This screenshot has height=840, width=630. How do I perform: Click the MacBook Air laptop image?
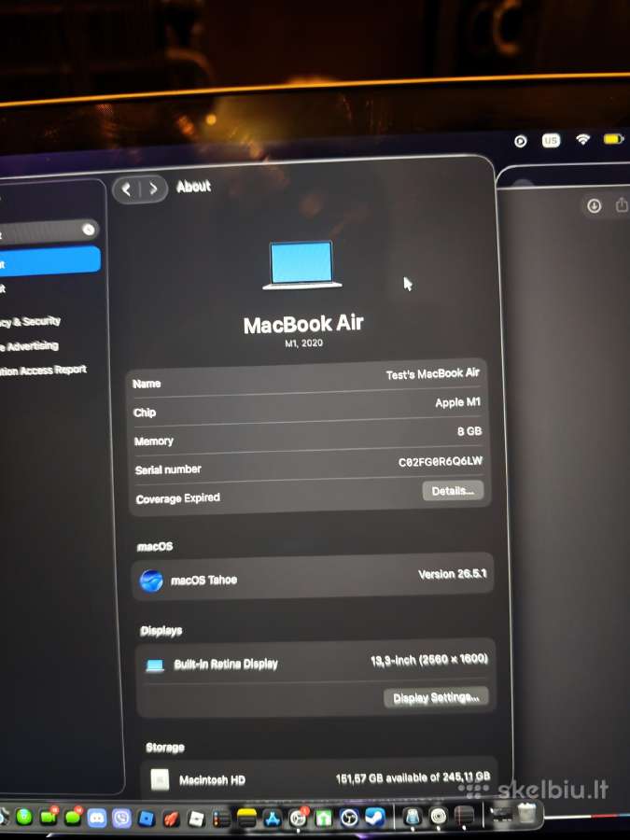(x=302, y=265)
